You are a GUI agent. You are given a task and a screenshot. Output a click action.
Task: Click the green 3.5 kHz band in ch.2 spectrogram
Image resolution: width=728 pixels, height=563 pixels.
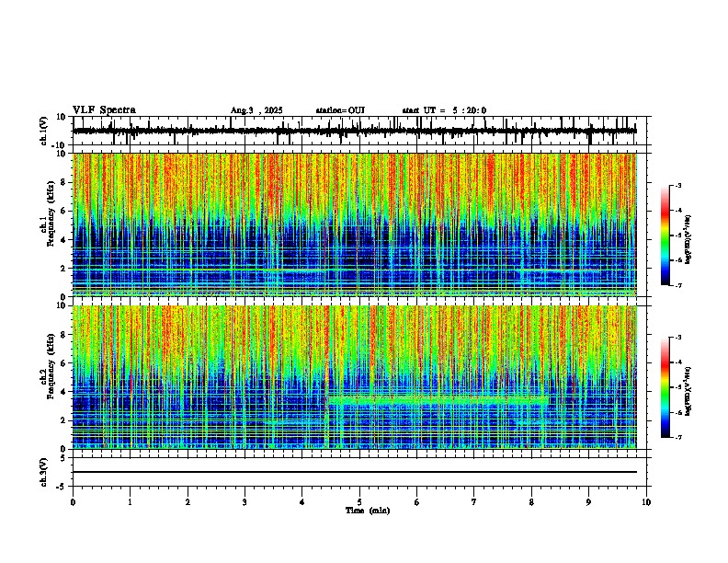[438, 400]
